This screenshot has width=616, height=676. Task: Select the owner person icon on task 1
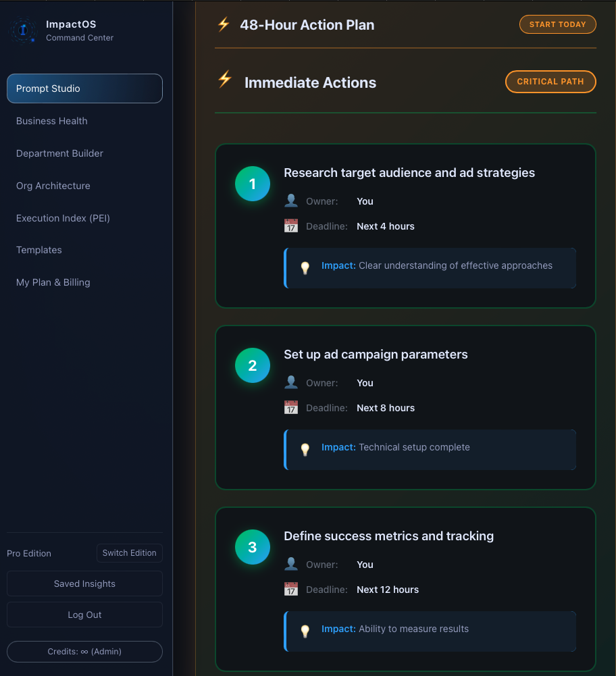coord(291,200)
